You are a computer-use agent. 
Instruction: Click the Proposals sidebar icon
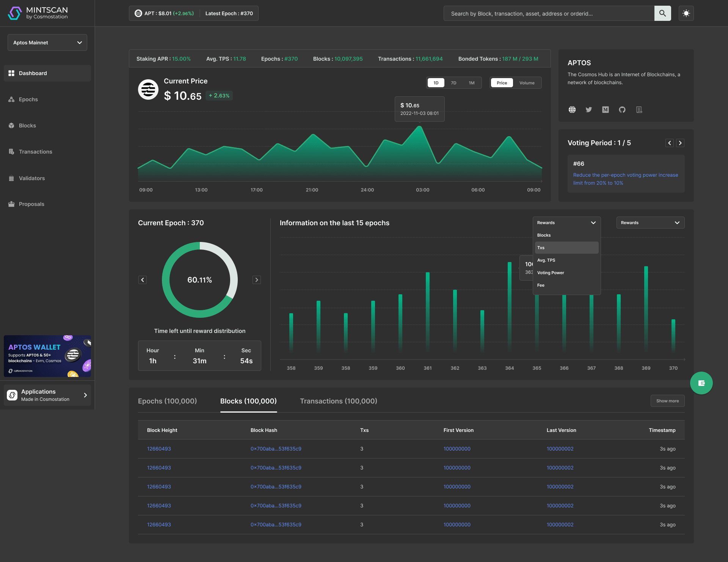point(11,204)
